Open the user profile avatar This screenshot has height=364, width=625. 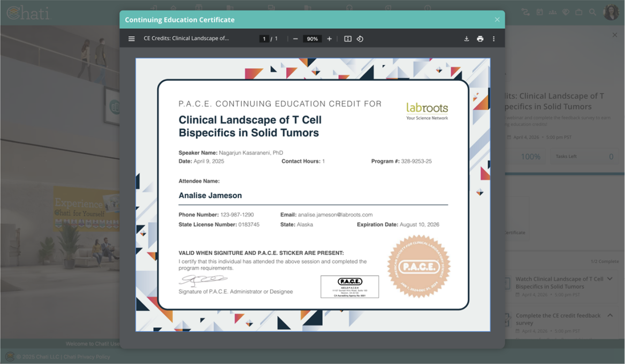click(x=611, y=12)
